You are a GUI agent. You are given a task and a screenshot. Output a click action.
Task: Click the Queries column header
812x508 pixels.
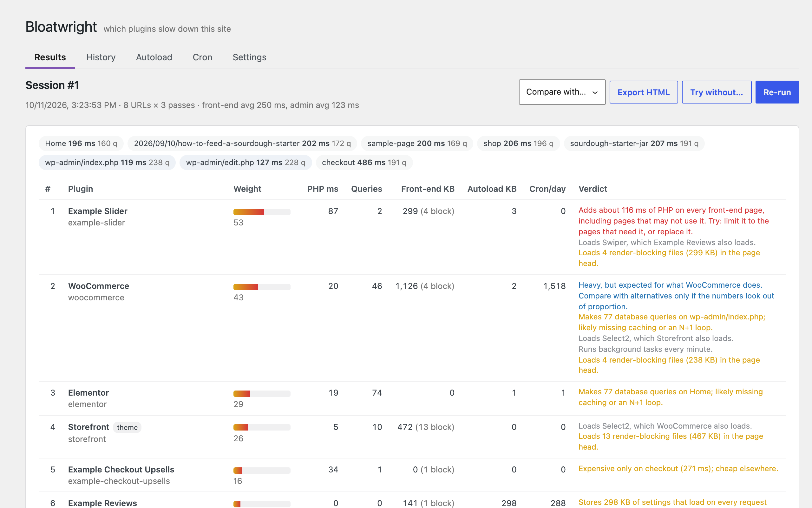(366, 189)
